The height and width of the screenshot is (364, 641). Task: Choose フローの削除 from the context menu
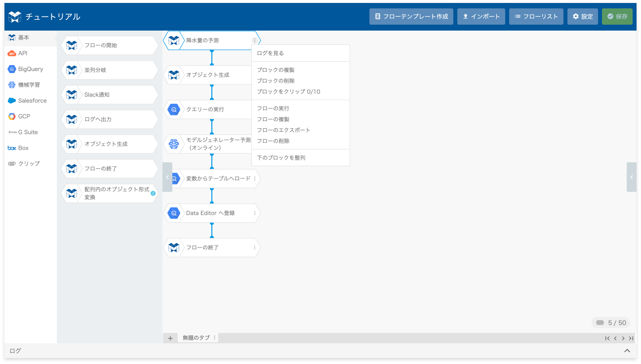coord(301,141)
